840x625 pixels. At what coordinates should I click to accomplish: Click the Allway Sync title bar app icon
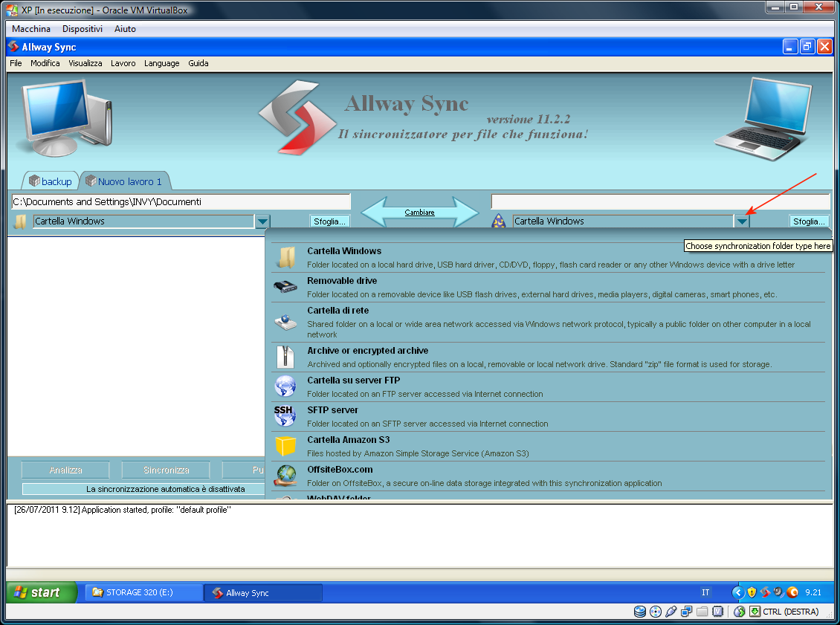point(13,47)
